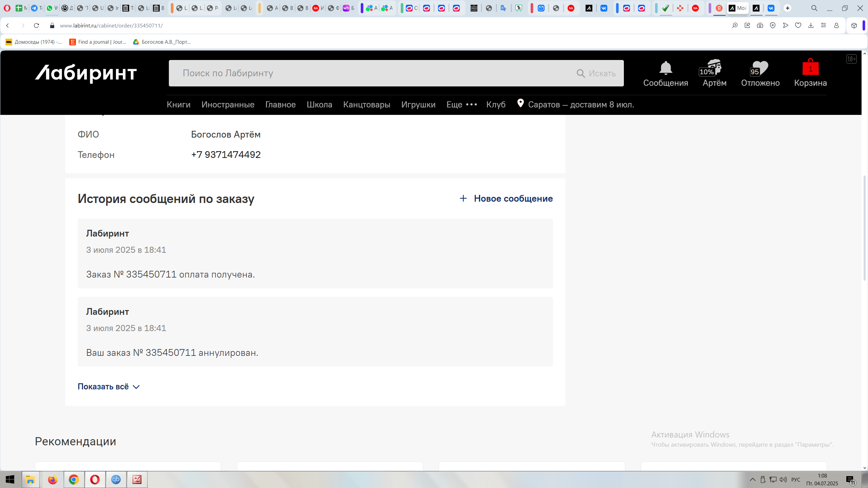Click the Искать search magnifier button
This screenshot has width=868, height=488.
click(x=596, y=73)
